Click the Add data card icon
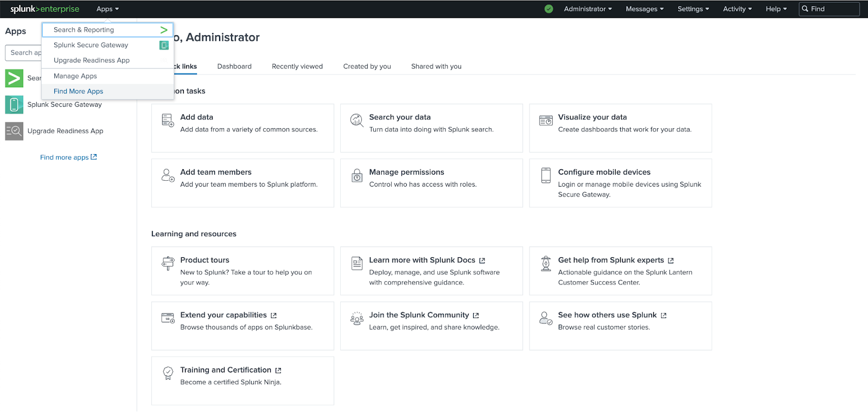The image size is (868, 412). click(168, 121)
